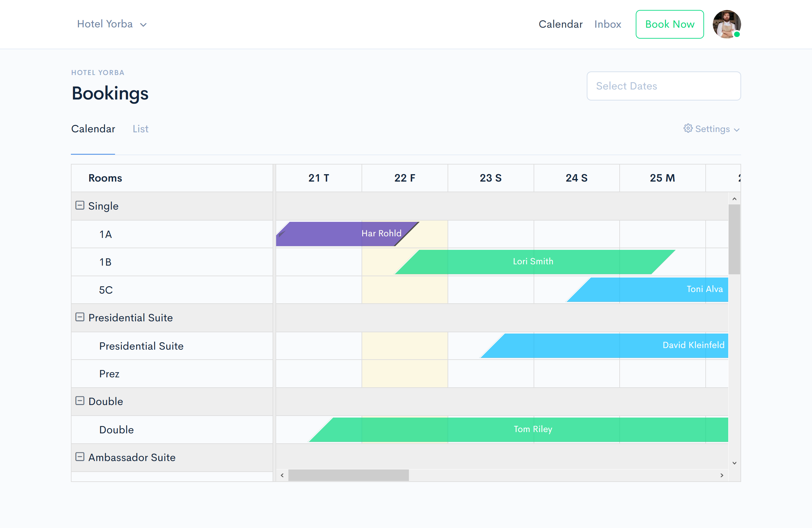Click the Book Now button
This screenshot has width=812, height=528.
click(669, 24)
